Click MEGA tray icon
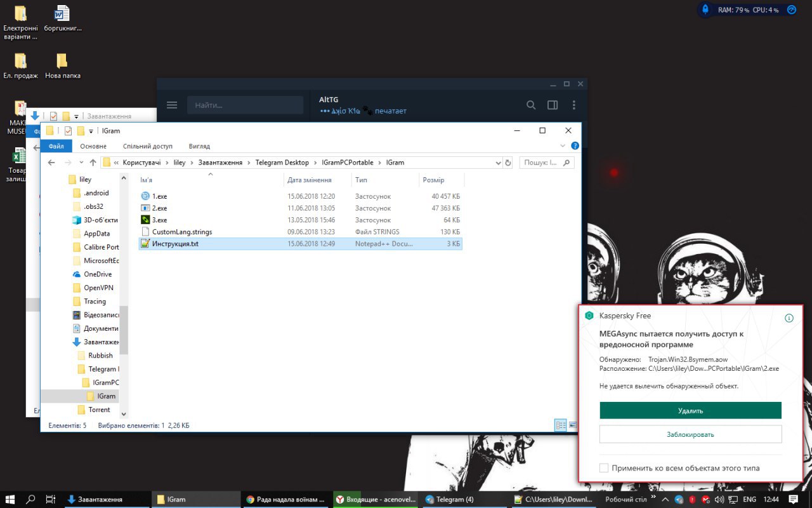 pyautogui.click(x=705, y=499)
